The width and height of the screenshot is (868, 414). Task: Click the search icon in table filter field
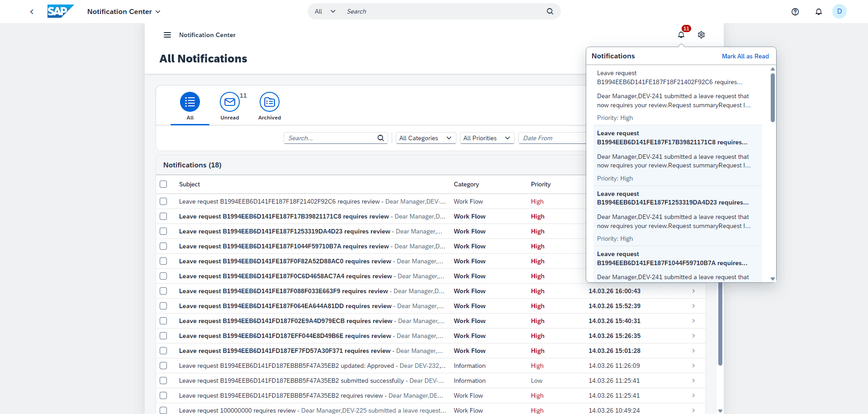tap(381, 138)
